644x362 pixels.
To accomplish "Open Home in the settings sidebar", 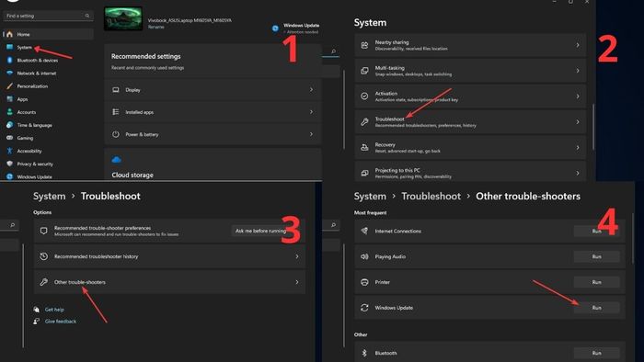I will (x=49, y=34).
